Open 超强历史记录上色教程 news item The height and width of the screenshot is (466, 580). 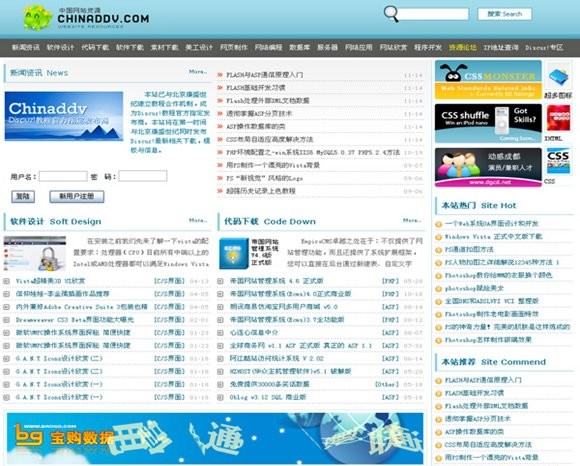pyautogui.click(x=261, y=191)
